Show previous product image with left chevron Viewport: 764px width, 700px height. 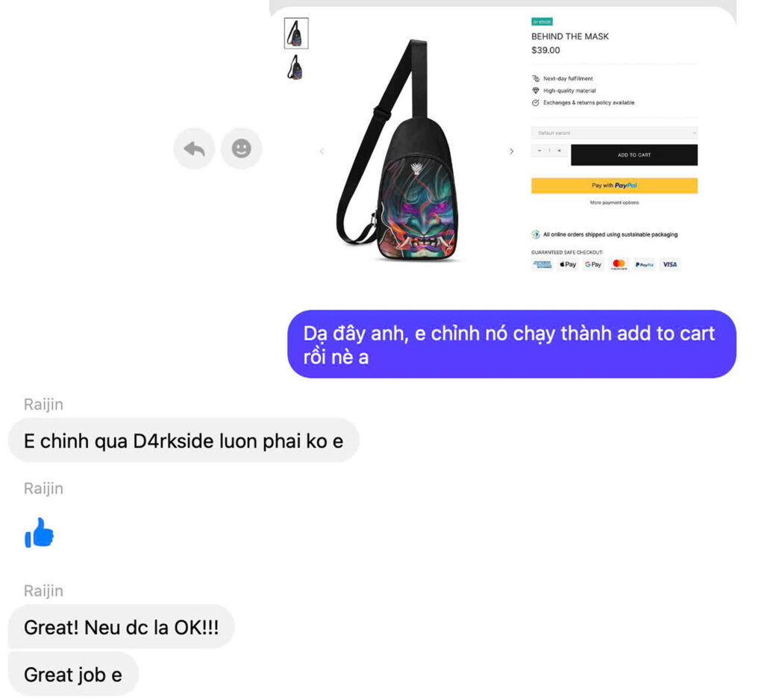pos(322,151)
